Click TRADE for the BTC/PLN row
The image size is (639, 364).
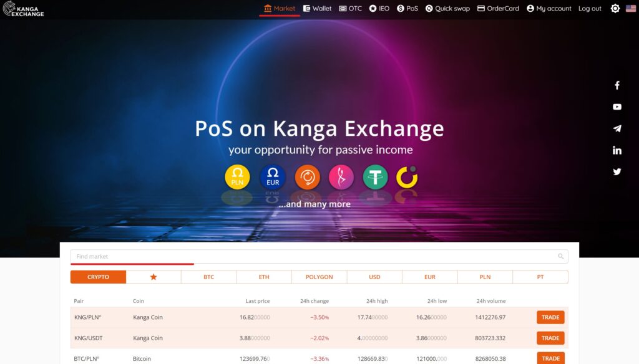(x=550, y=358)
